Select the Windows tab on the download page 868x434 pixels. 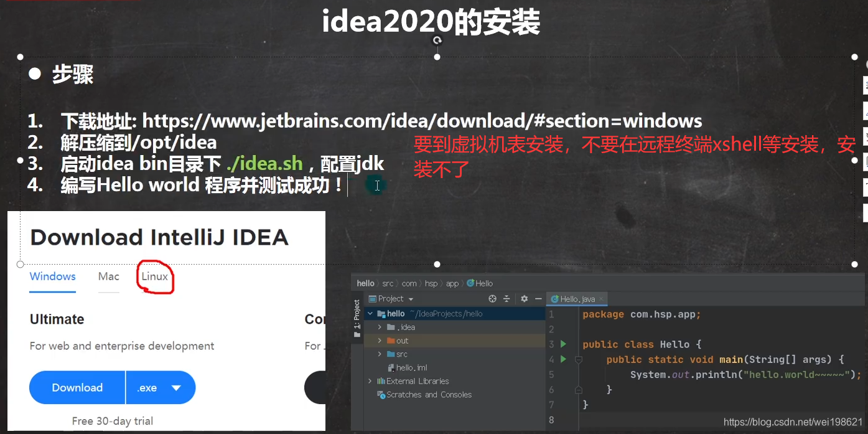point(53,276)
